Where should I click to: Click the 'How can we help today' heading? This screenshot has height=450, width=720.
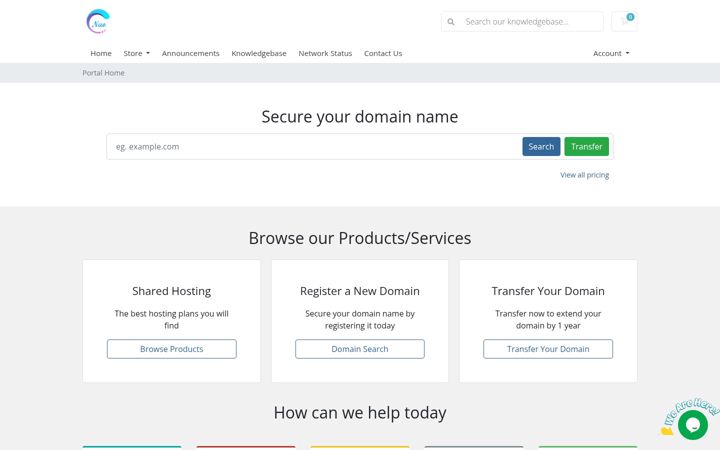(360, 413)
